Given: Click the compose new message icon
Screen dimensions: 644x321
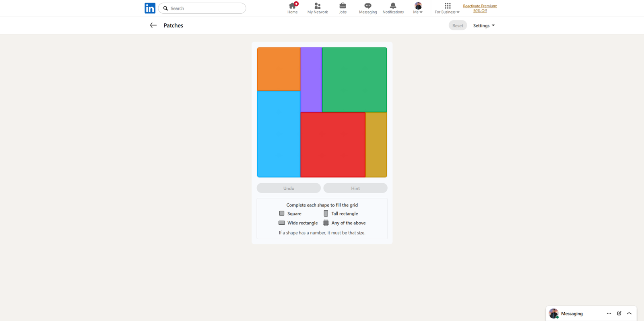Looking at the screenshot, I should [x=619, y=313].
